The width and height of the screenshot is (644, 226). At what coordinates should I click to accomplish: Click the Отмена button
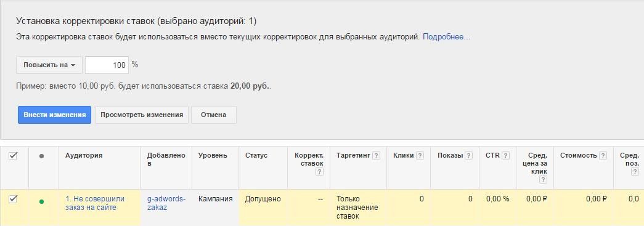click(214, 115)
